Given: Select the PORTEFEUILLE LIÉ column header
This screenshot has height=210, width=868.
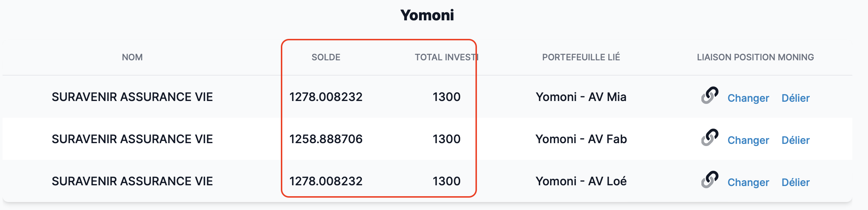Looking at the screenshot, I should (581, 57).
